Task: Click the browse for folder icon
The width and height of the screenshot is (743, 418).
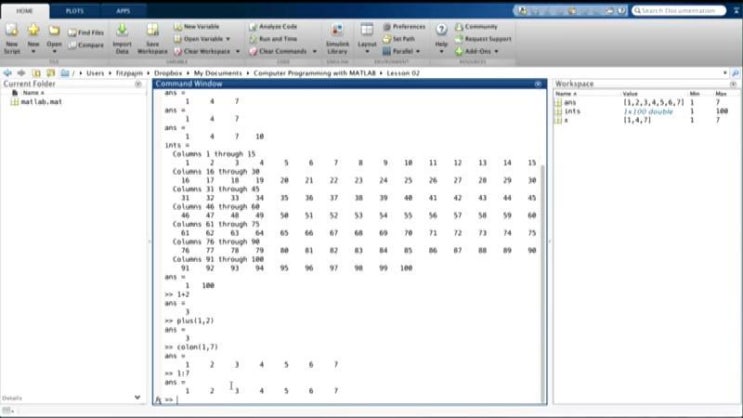Action: 51,73
